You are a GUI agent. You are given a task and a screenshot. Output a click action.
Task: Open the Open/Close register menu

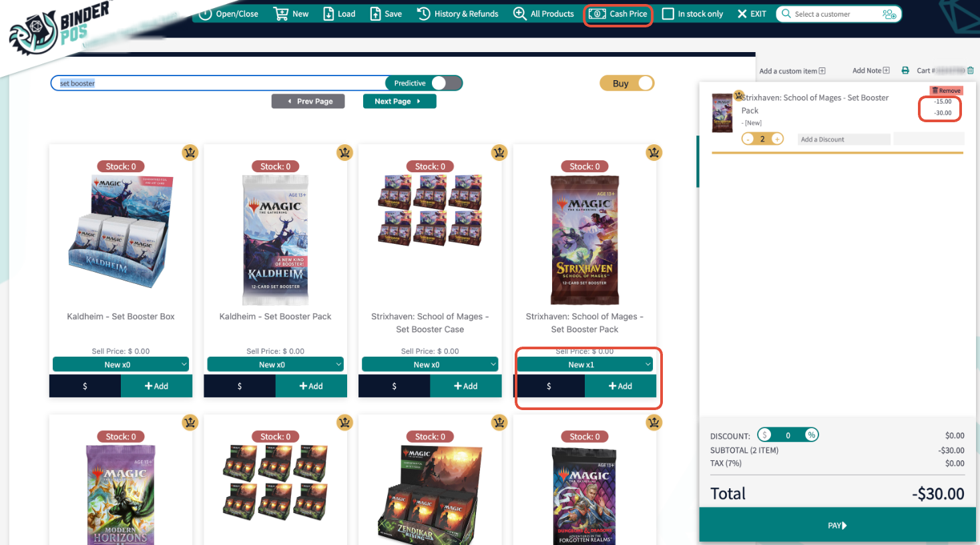(x=228, y=13)
